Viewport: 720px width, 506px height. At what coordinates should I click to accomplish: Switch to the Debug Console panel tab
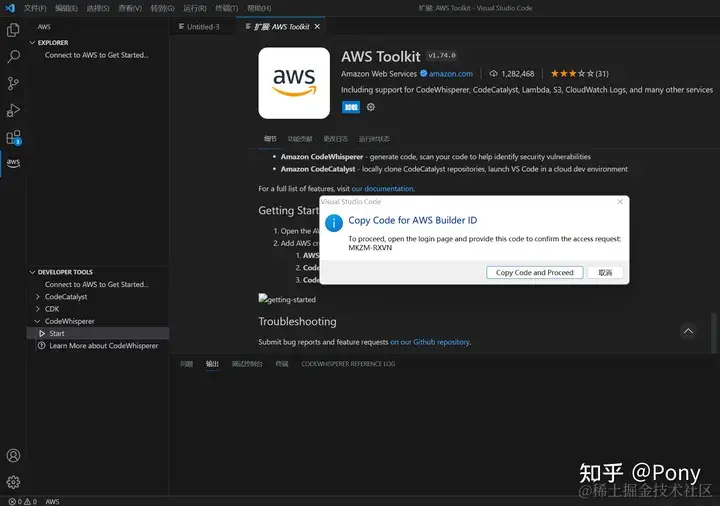tap(247, 364)
